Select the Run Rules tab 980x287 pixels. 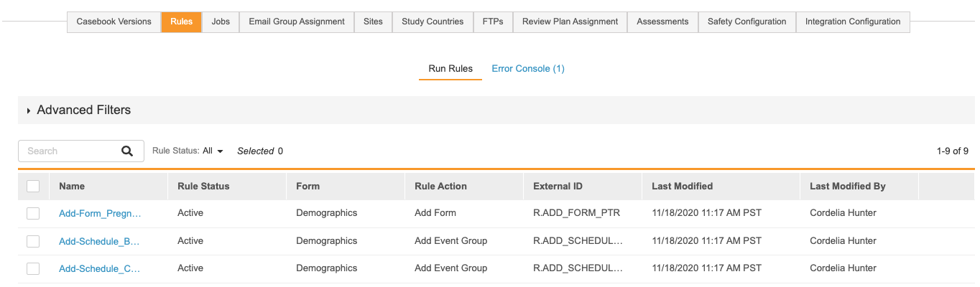tap(450, 69)
